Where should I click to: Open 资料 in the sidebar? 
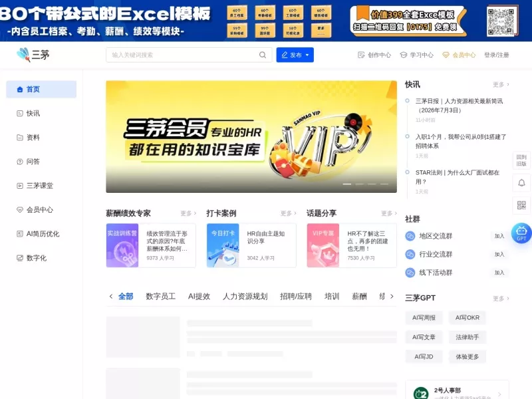41,138
